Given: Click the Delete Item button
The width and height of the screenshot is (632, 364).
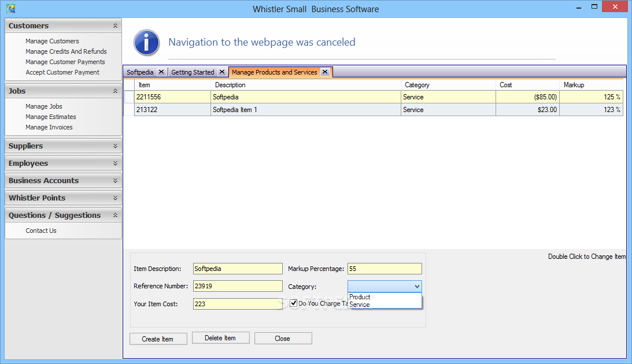Looking at the screenshot, I should tap(220, 338).
